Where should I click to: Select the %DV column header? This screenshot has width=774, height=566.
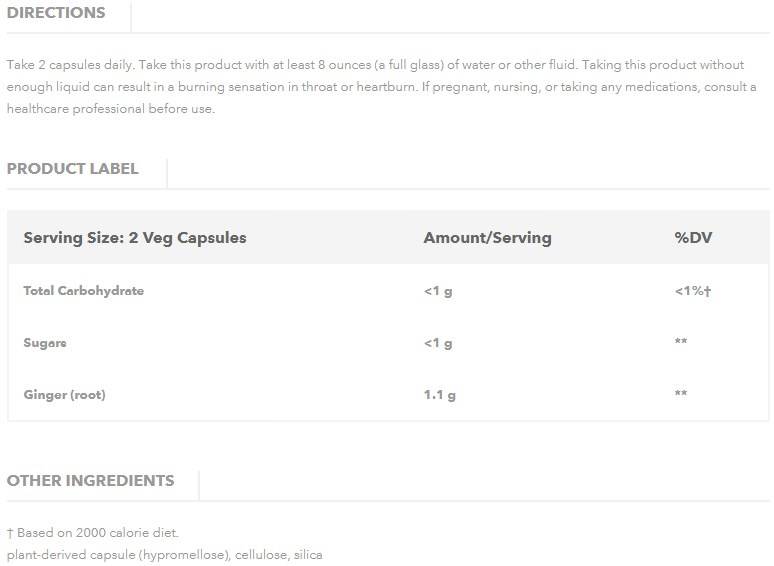coord(693,238)
